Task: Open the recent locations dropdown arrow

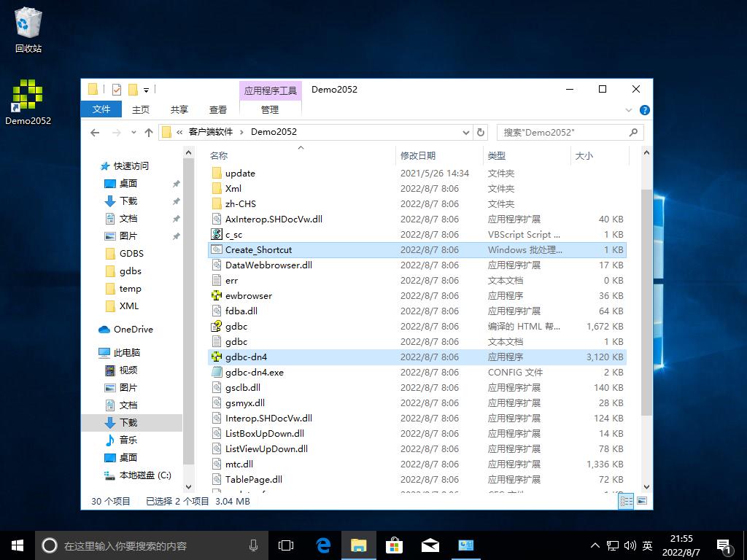Action: tap(133, 133)
